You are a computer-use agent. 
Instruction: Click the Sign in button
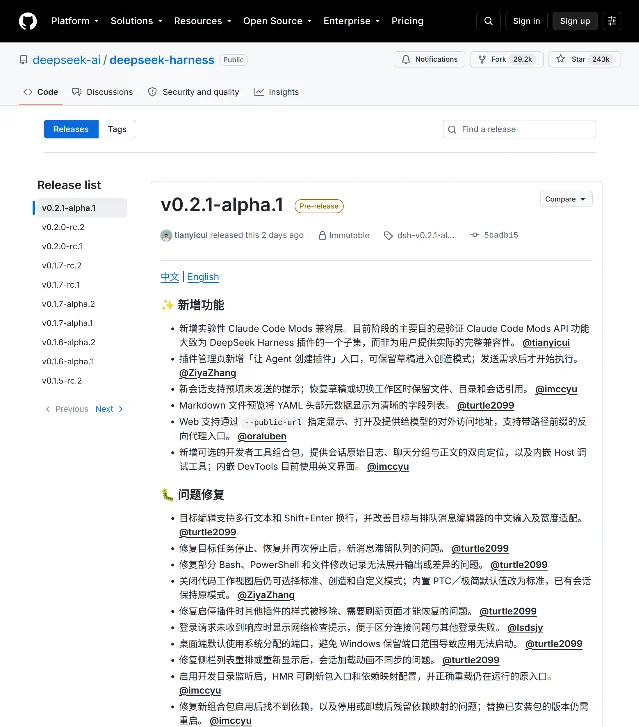coord(526,21)
